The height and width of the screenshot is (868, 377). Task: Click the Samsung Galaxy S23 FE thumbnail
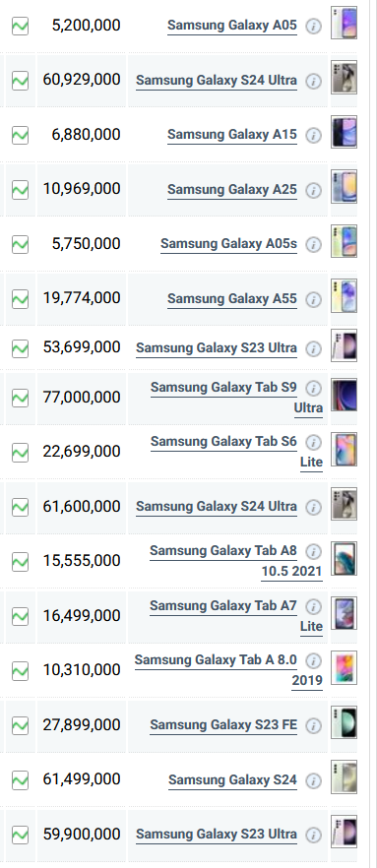tap(344, 722)
